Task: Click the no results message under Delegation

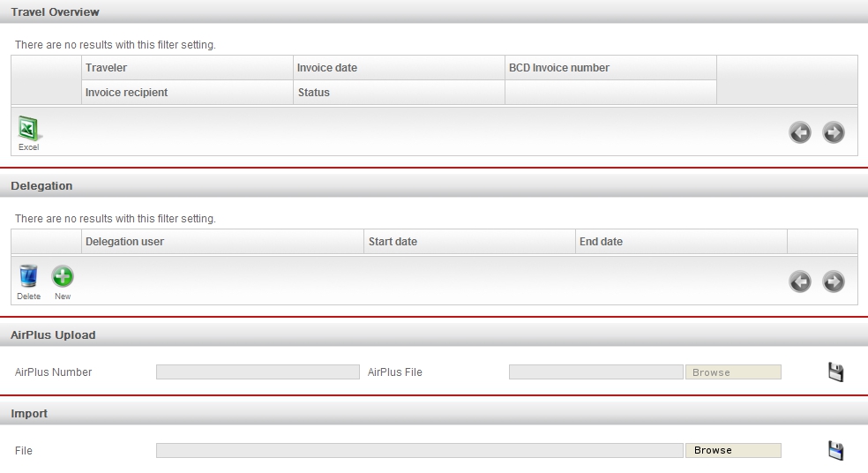Action: (116, 219)
